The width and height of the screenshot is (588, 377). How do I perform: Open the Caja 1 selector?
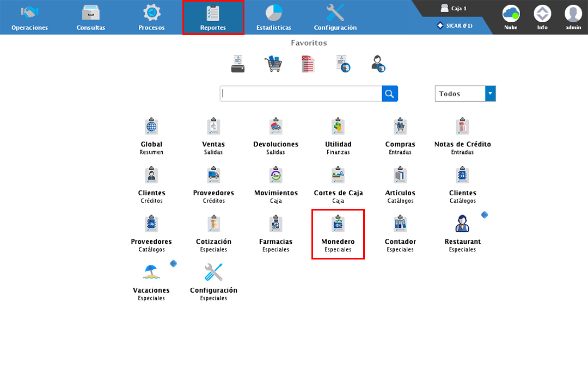pos(453,9)
